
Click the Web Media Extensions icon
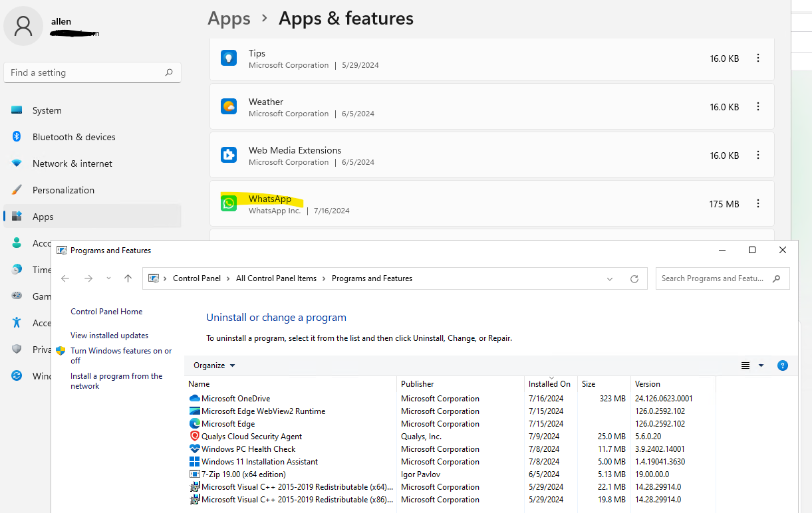coord(229,155)
